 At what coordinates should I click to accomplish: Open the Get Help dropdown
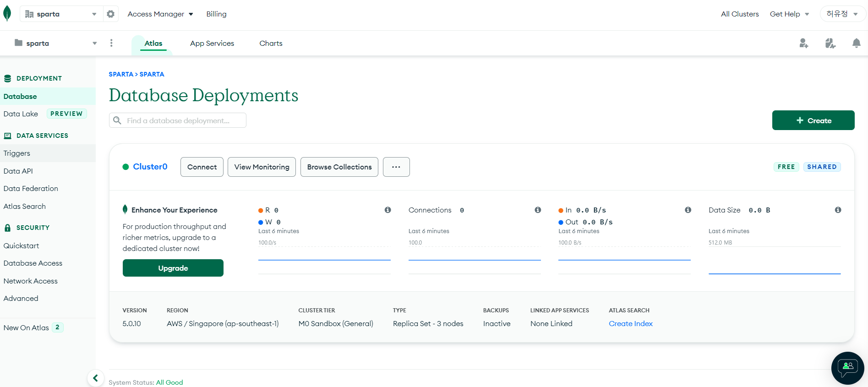[x=789, y=14]
